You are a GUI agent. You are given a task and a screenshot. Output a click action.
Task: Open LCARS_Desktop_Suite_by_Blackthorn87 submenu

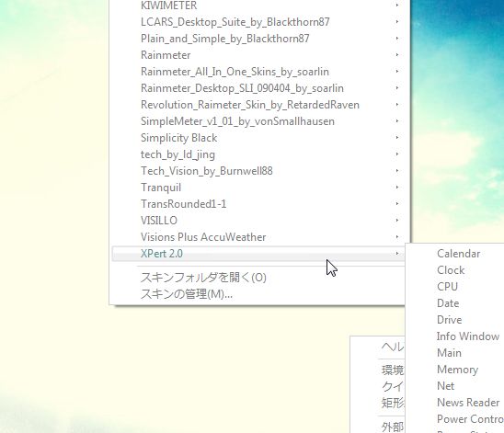click(x=259, y=22)
